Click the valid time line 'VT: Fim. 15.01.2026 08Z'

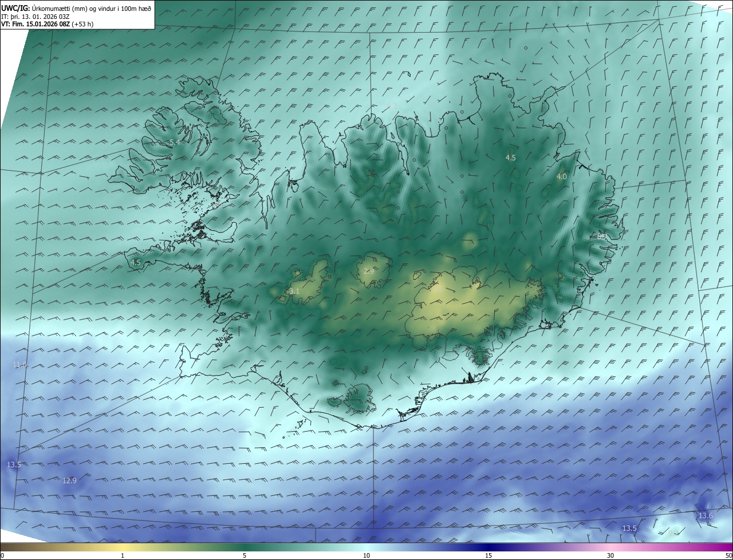36,24
